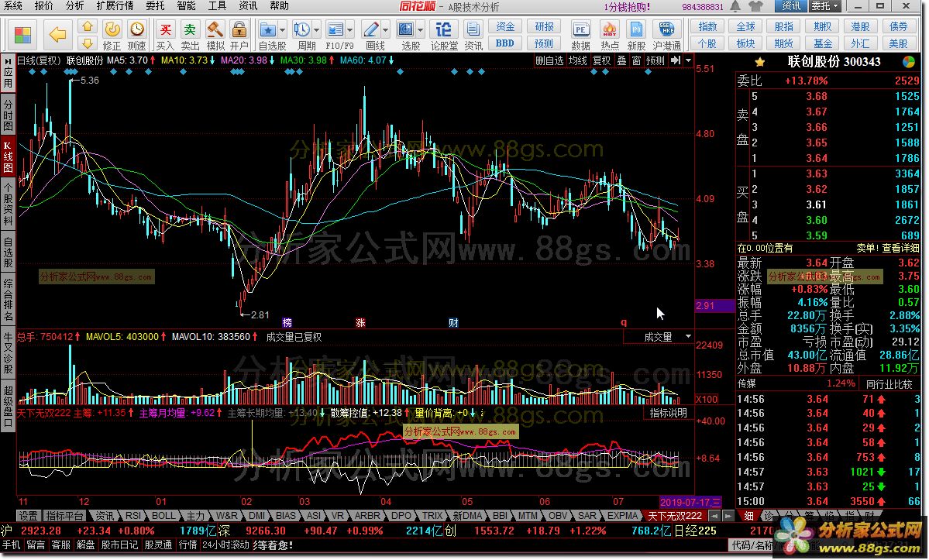The image size is (929, 560).
Task: Click the skip-to-end arrow above chart
Action: point(676,60)
